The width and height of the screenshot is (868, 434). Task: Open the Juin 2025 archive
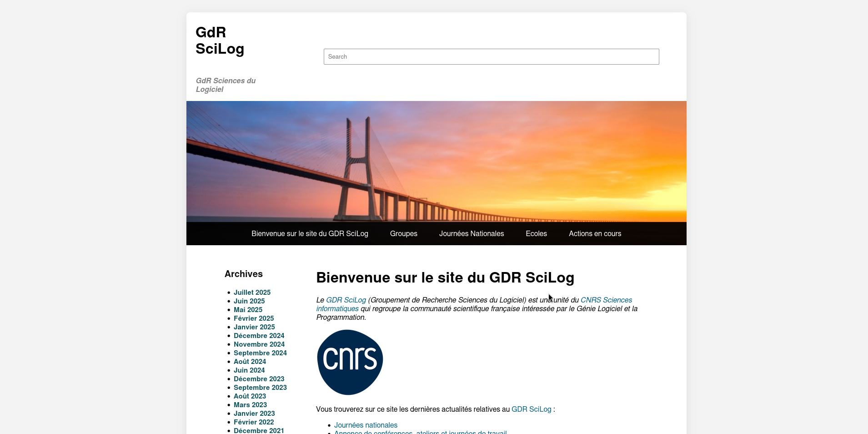(x=249, y=301)
